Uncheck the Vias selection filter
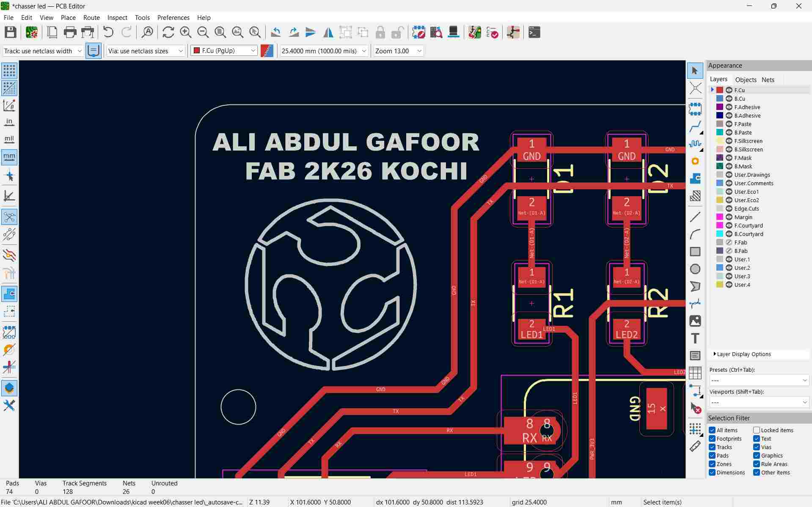The image size is (812, 507). [x=757, y=447]
